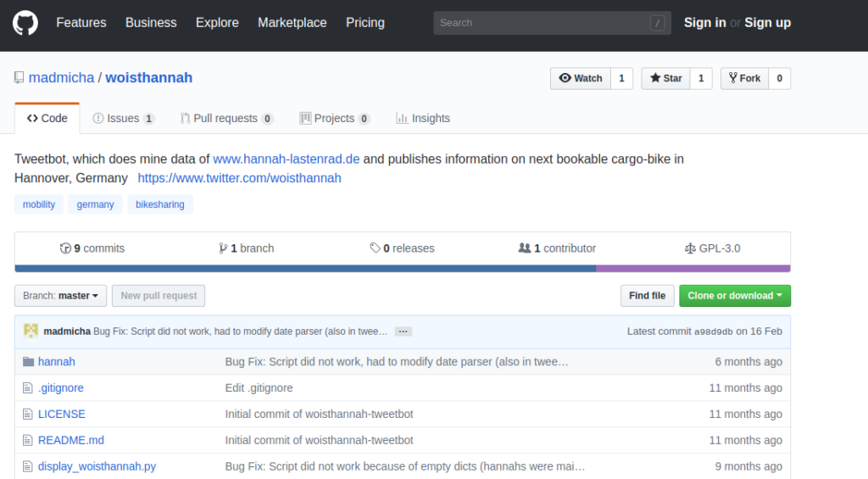868x479 pixels.
Task: Open the madmicha owner profile link
Action: pos(61,77)
